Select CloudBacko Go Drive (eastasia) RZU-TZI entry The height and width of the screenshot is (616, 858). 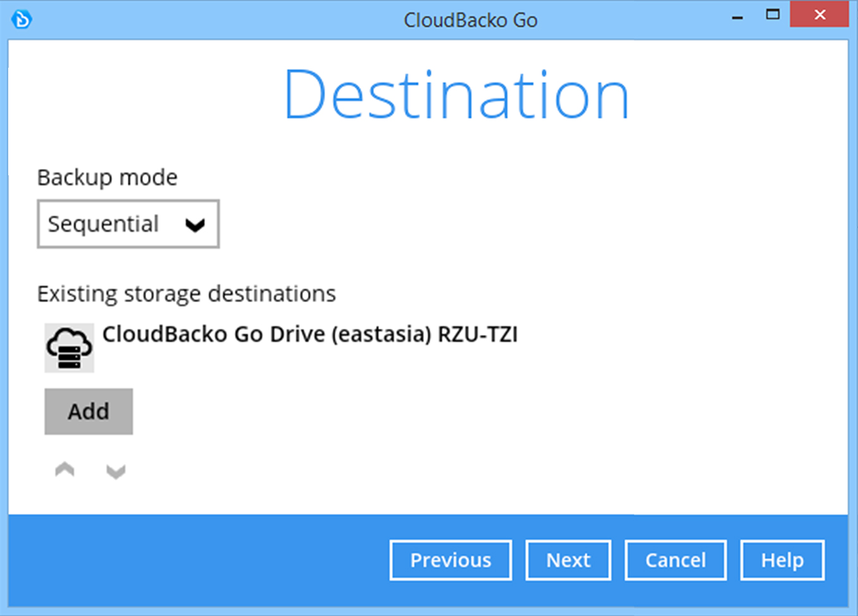310,334
